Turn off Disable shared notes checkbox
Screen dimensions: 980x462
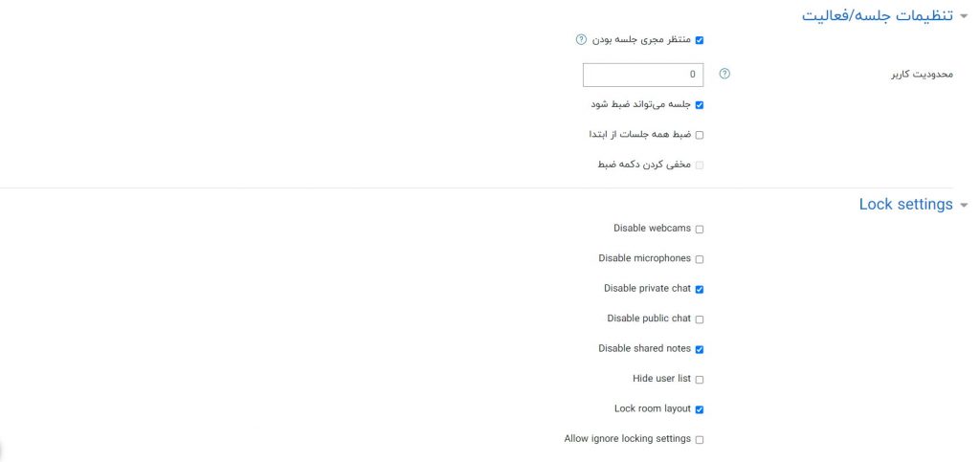[700, 349]
